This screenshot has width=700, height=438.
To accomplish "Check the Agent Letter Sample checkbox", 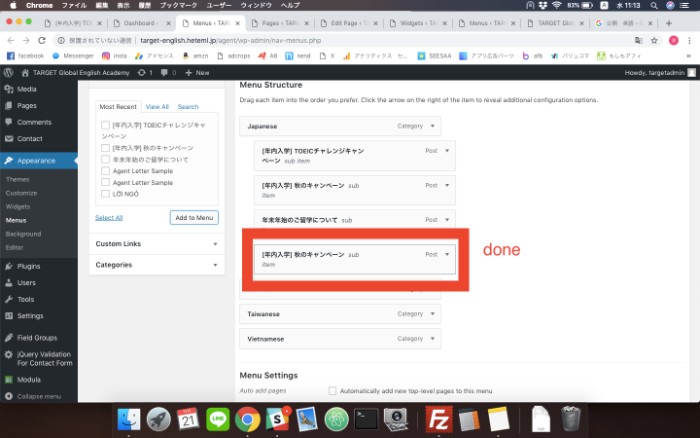I will (x=105, y=171).
